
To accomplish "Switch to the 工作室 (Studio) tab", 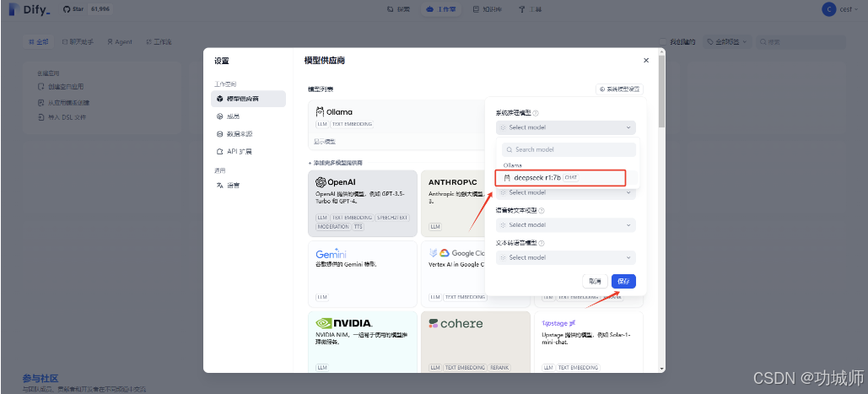I will [441, 9].
